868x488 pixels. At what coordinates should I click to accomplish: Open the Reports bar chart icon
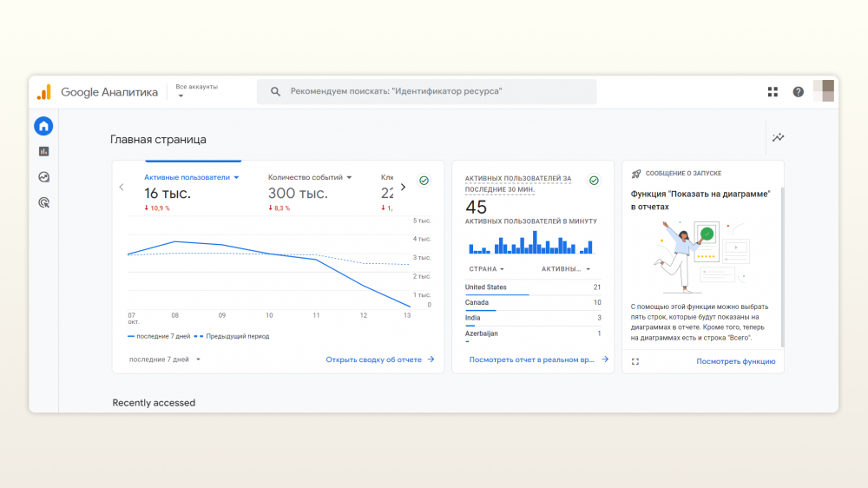(x=43, y=151)
